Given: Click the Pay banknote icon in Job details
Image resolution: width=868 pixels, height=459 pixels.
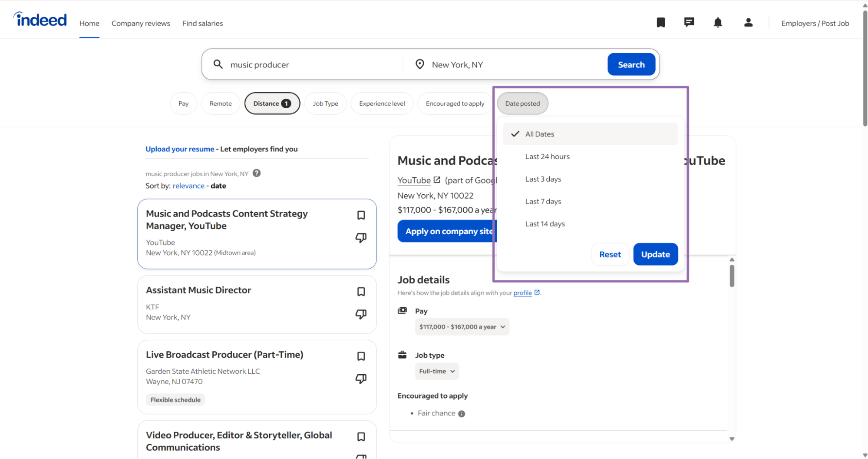Looking at the screenshot, I should click(403, 310).
